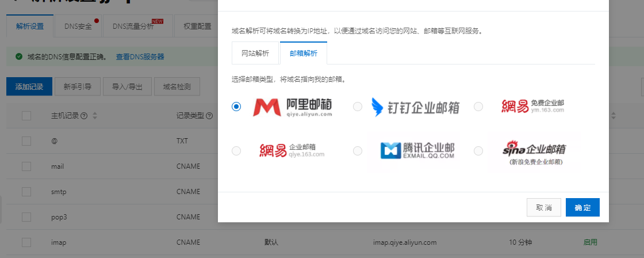Select the 腾讯企业邮 radio button
This screenshot has height=258, width=644.
[358, 150]
